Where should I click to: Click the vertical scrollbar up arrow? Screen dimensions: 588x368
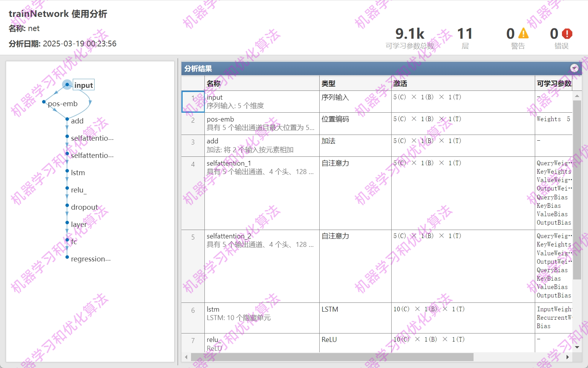coord(577,95)
